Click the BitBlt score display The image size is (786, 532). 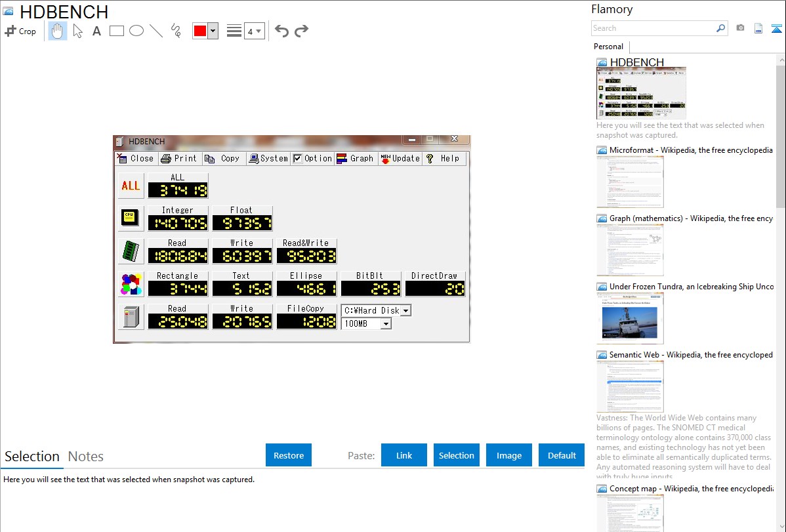click(371, 289)
